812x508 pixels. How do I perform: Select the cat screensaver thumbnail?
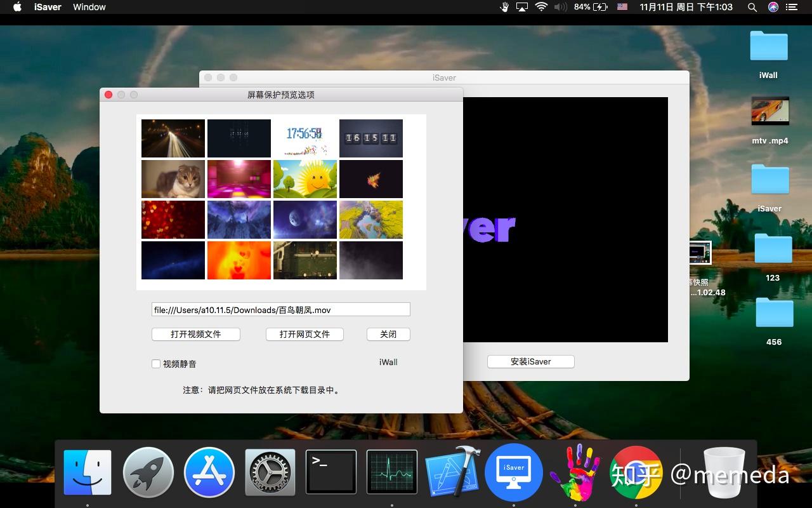click(x=173, y=179)
